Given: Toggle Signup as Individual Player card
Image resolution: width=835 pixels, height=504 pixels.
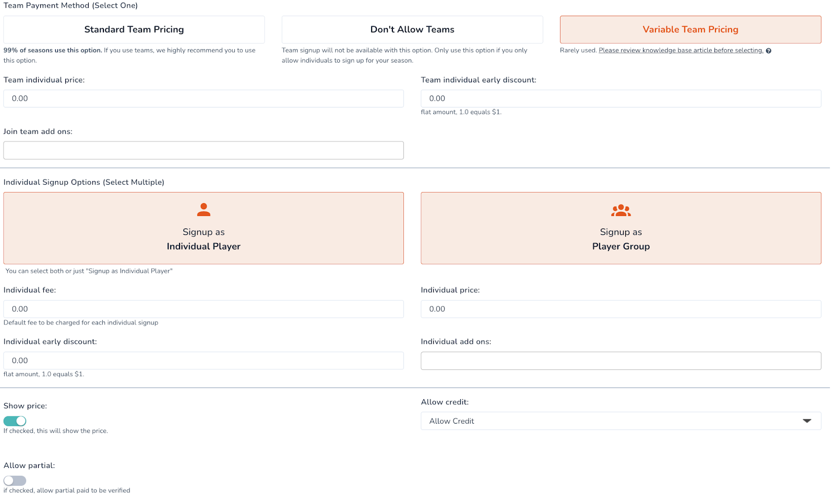Looking at the screenshot, I should (204, 228).
